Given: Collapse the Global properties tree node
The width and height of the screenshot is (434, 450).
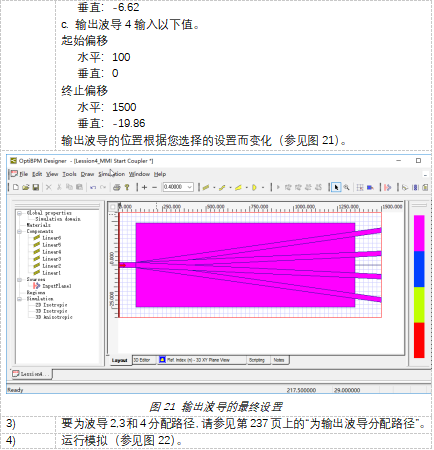Looking at the screenshot, I should tap(20, 213).
